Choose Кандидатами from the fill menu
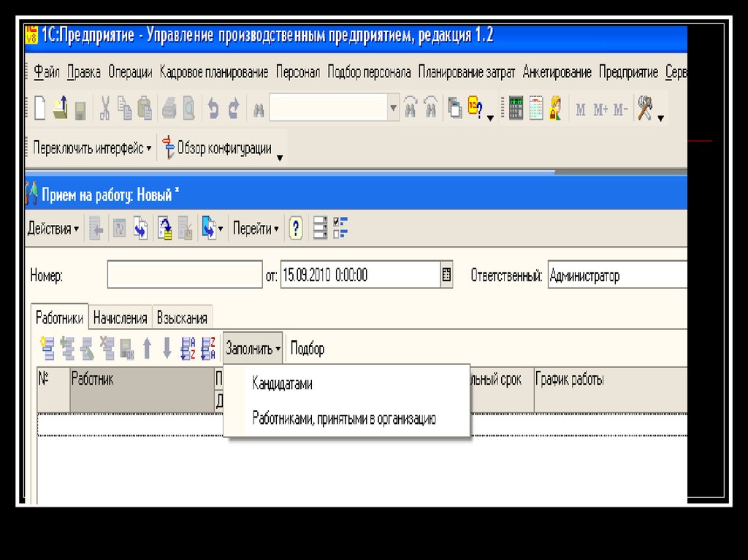 tap(282, 383)
